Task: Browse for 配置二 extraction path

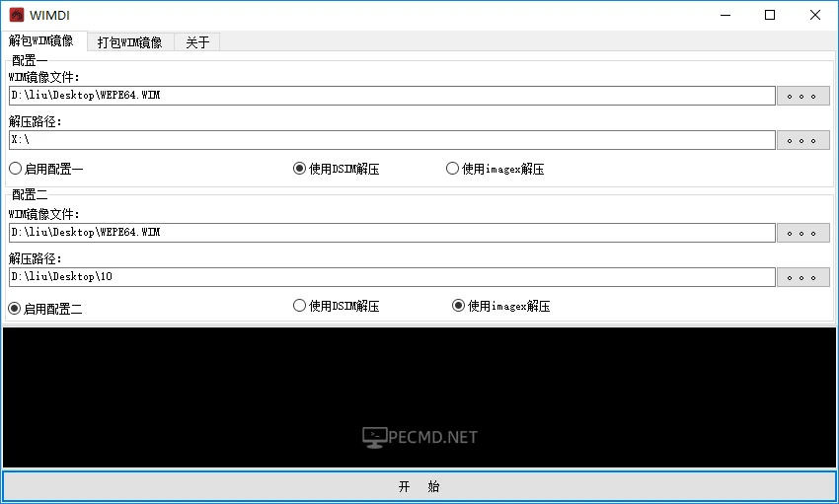Action: point(803,277)
